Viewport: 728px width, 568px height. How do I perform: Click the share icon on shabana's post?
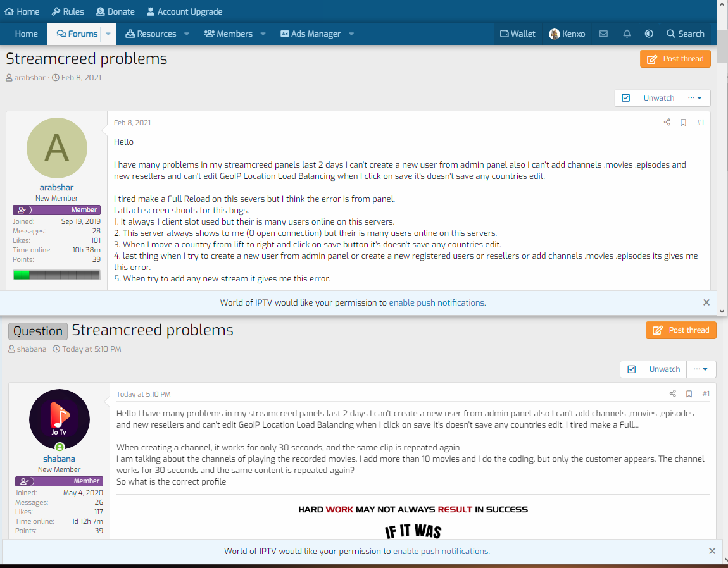point(673,393)
